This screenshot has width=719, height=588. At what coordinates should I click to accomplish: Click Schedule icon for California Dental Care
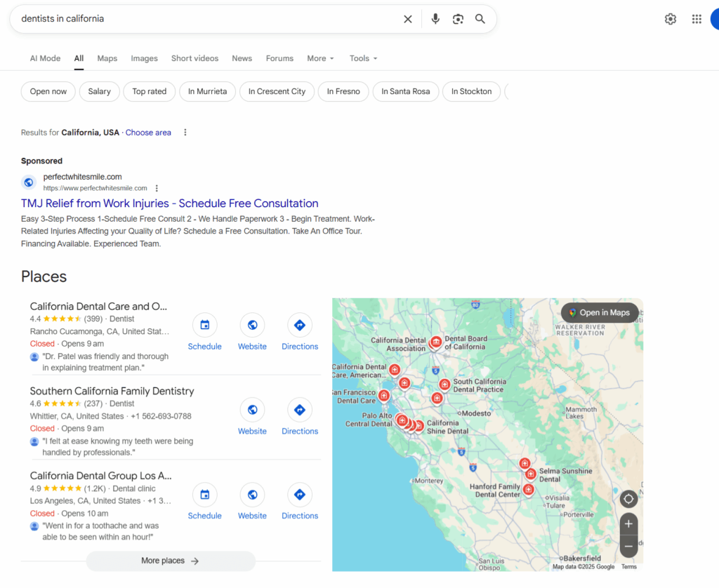pos(204,325)
